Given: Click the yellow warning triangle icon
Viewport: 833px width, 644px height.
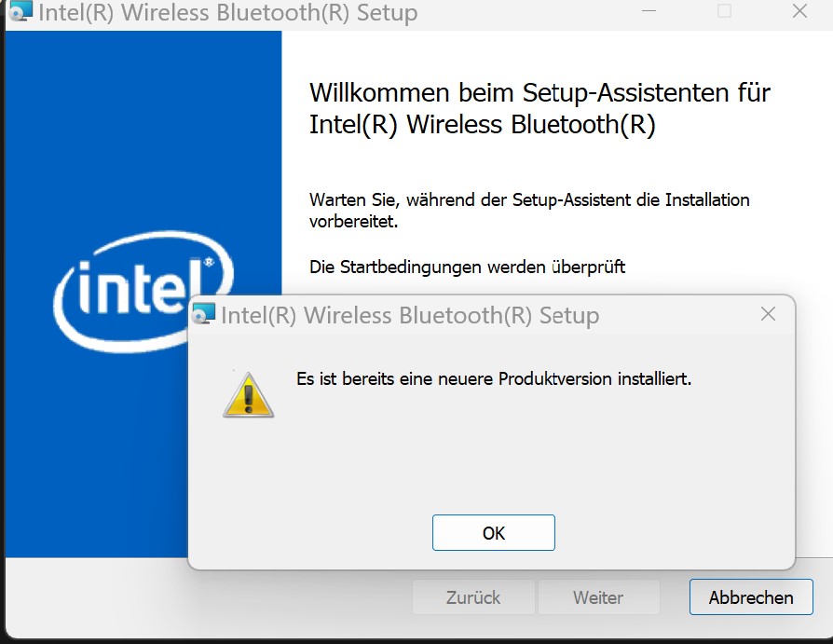Looking at the screenshot, I should [x=248, y=395].
